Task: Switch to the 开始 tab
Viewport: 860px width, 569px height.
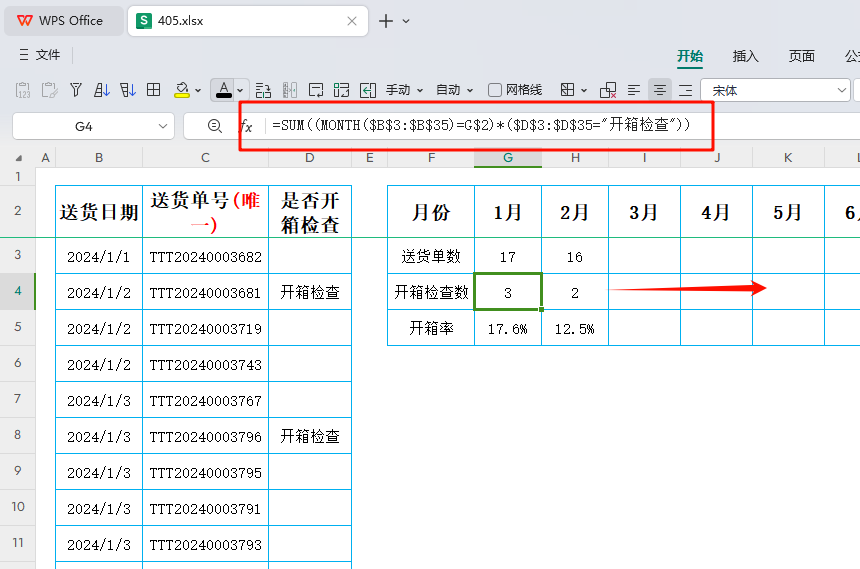Action: click(689, 56)
